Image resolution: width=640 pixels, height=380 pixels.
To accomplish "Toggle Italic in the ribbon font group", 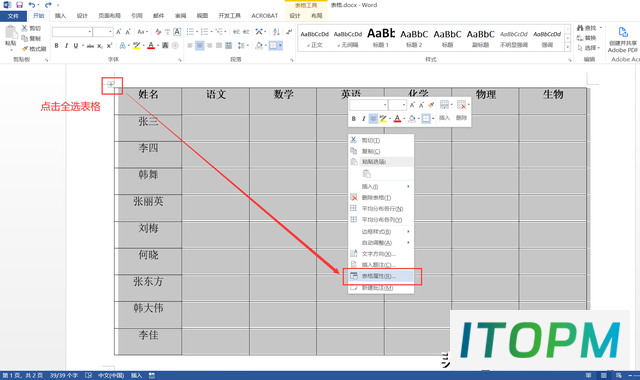I will pyautogui.click(x=66, y=46).
